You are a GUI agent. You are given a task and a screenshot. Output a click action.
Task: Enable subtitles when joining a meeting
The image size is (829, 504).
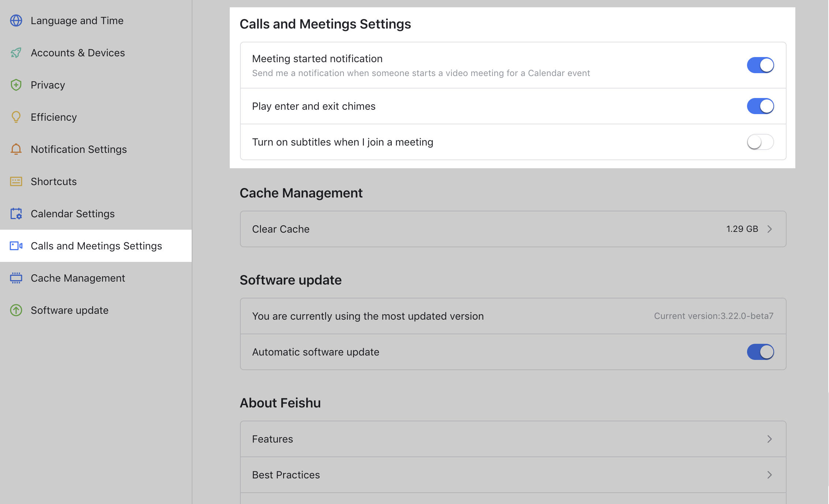pos(760,142)
